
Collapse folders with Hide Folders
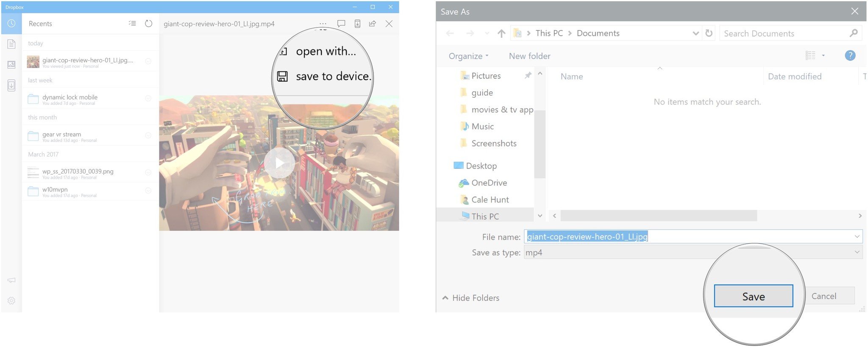pos(471,298)
